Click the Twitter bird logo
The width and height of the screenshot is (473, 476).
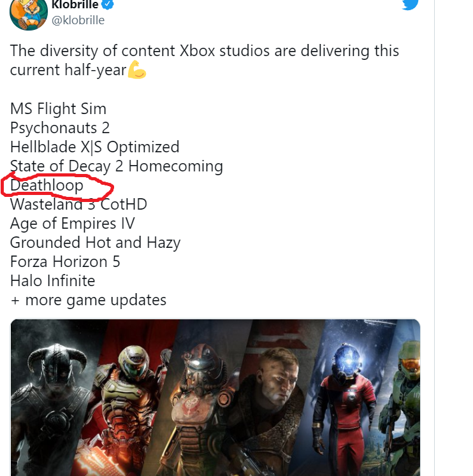click(410, 4)
